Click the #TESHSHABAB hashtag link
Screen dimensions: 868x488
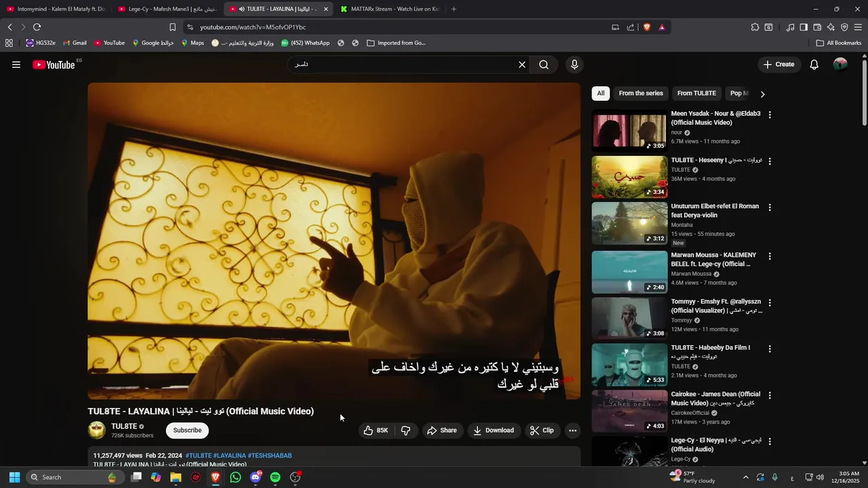tap(270, 455)
